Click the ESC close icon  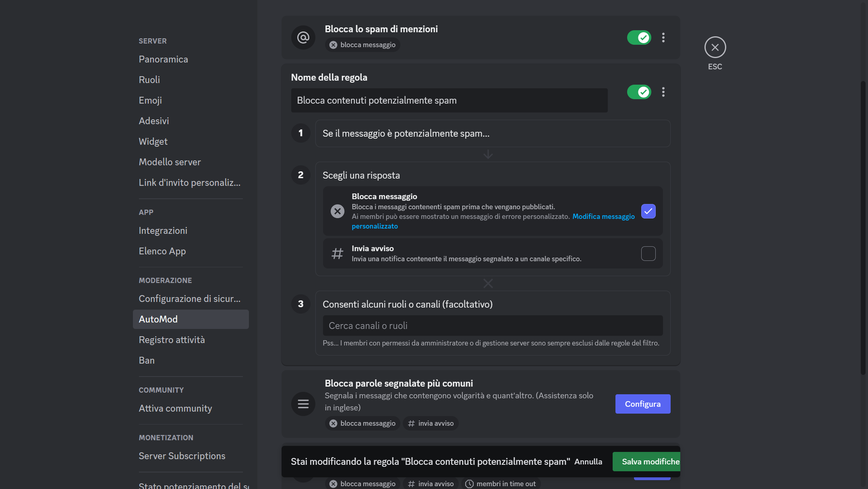coord(715,47)
